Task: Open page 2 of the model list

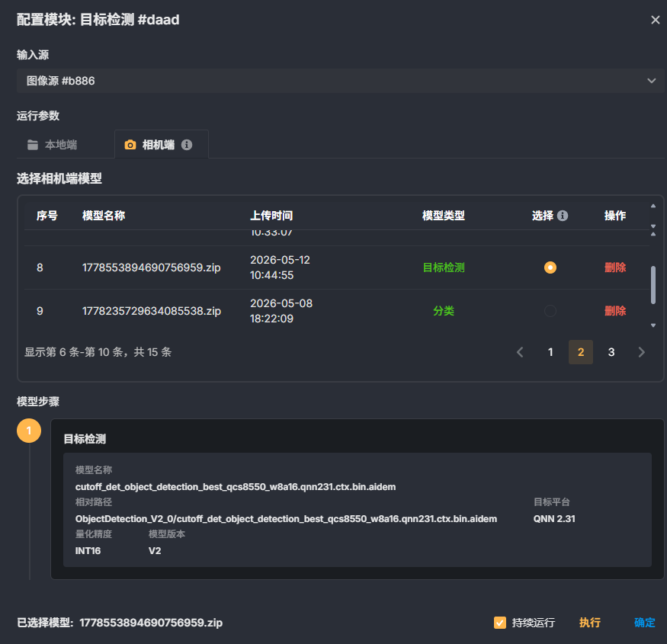Action: tap(581, 352)
